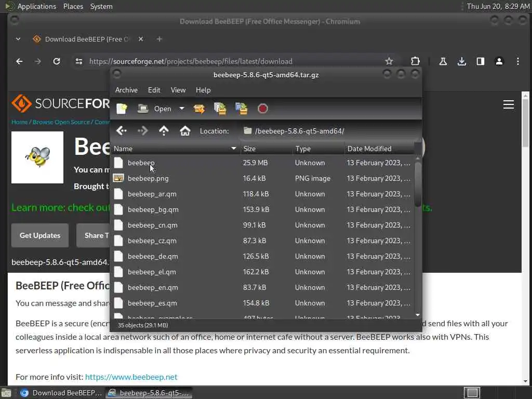Open the Edit menu in archive manager
Image resolution: width=532 pixels, height=399 pixels.
154,90
